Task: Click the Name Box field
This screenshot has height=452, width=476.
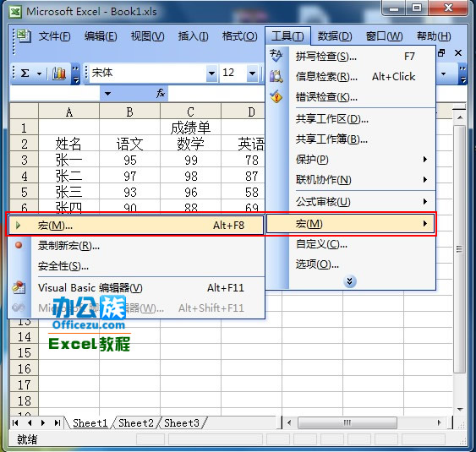Action: pyautogui.click(x=55, y=94)
